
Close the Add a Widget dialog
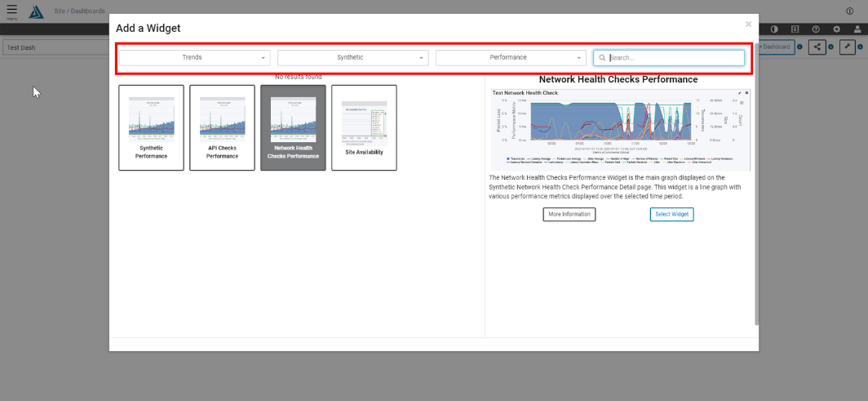pyautogui.click(x=748, y=25)
